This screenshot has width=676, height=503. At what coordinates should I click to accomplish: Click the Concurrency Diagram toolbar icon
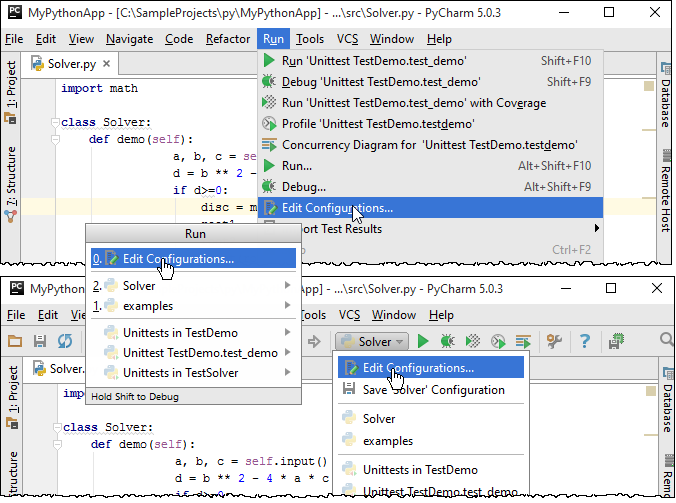524,342
